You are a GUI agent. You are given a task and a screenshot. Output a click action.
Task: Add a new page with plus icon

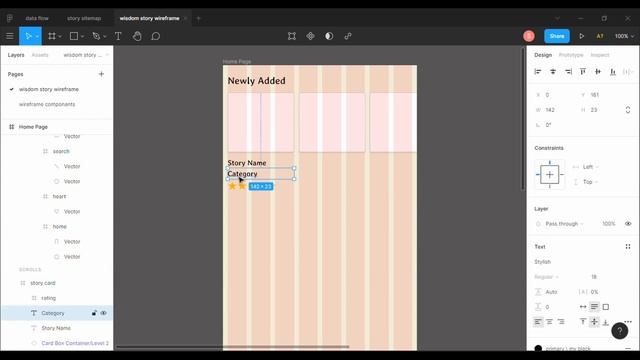click(101, 74)
